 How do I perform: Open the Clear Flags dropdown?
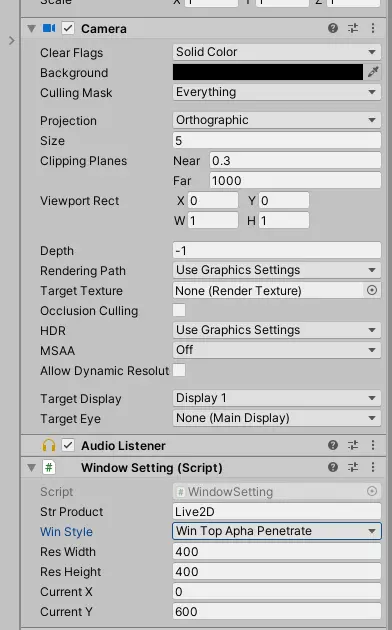pyautogui.click(x=277, y=52)
